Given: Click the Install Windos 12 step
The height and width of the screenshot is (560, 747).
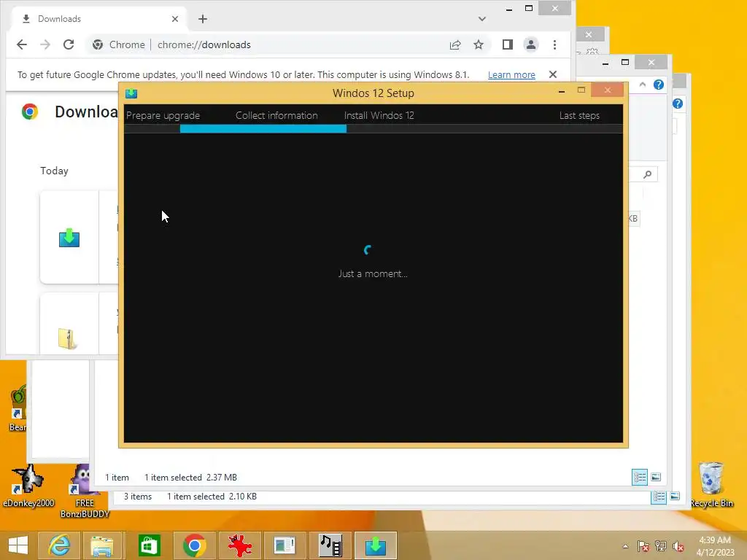Looking at the screenshot, I should click(379, 116).
